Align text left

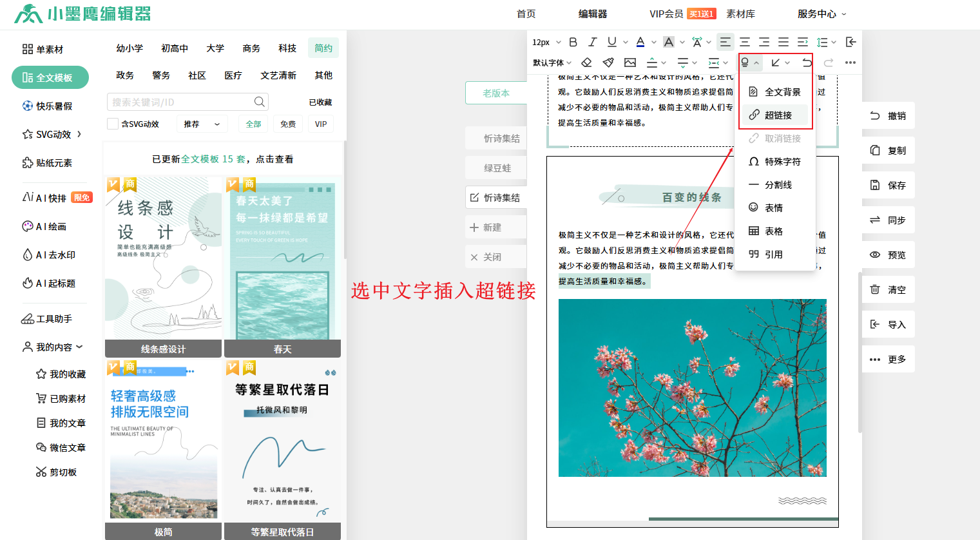725,42
